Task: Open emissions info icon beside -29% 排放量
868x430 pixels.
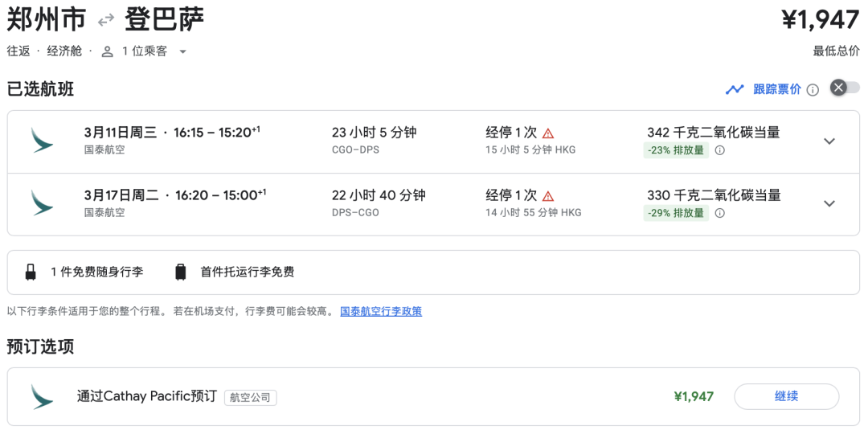Action: pos(719,213)
